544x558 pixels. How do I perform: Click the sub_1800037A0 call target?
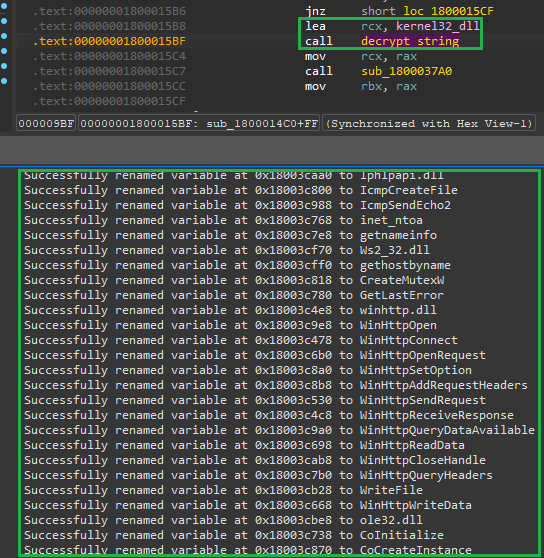[x=406, y=71]
